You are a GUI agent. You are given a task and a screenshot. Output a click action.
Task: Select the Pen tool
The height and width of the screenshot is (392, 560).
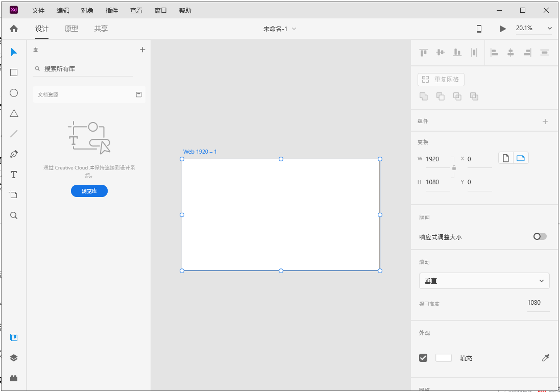[14, 154]
